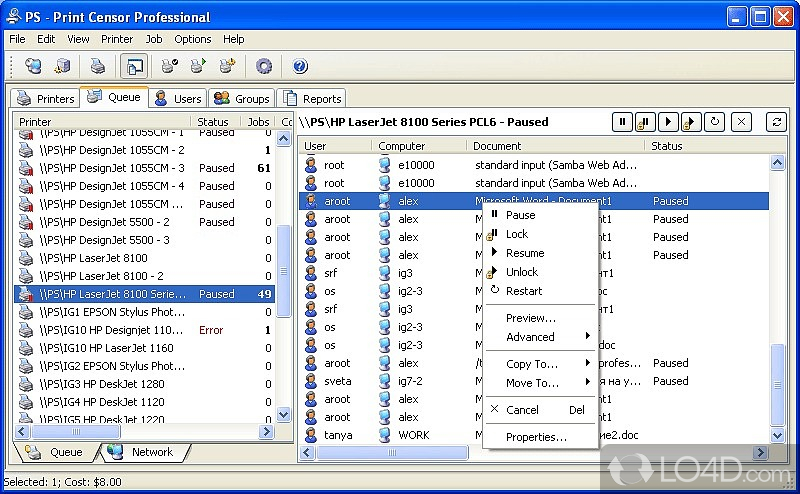Click the pause job button above the list
The width and height of the screenshot is (800, 494).
pyautogui.click(x=623, y=122)
